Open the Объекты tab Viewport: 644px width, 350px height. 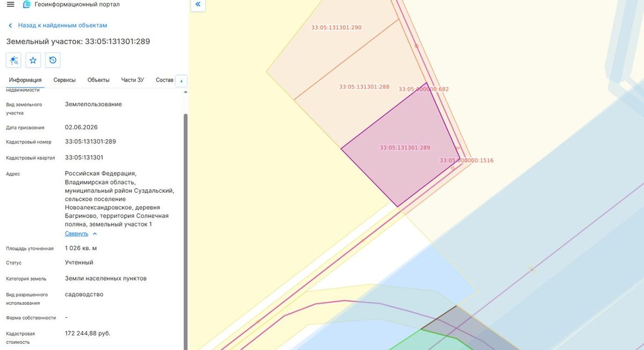click(98, 80)
